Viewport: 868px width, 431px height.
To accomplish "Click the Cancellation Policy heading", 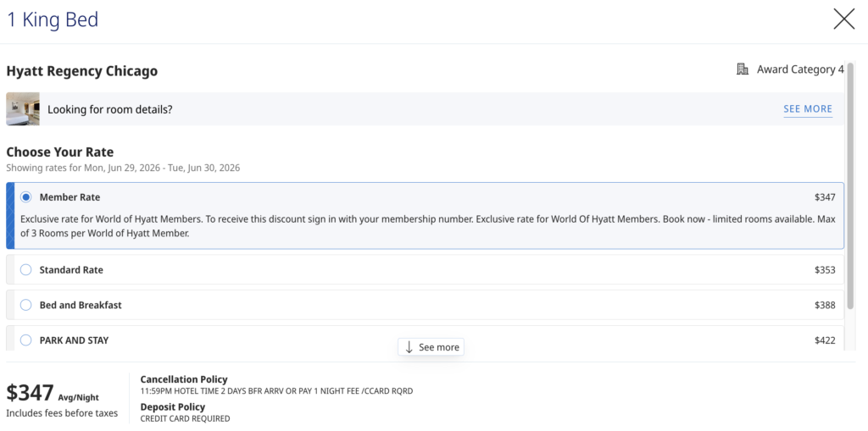I will [x=184, y=379].
